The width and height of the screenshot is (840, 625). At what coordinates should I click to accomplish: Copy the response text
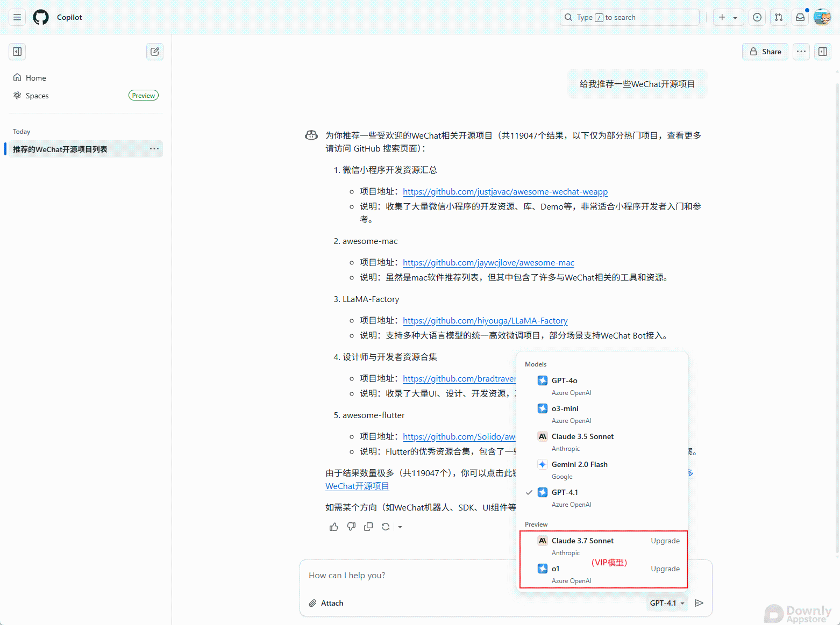(x=368, y=527)
